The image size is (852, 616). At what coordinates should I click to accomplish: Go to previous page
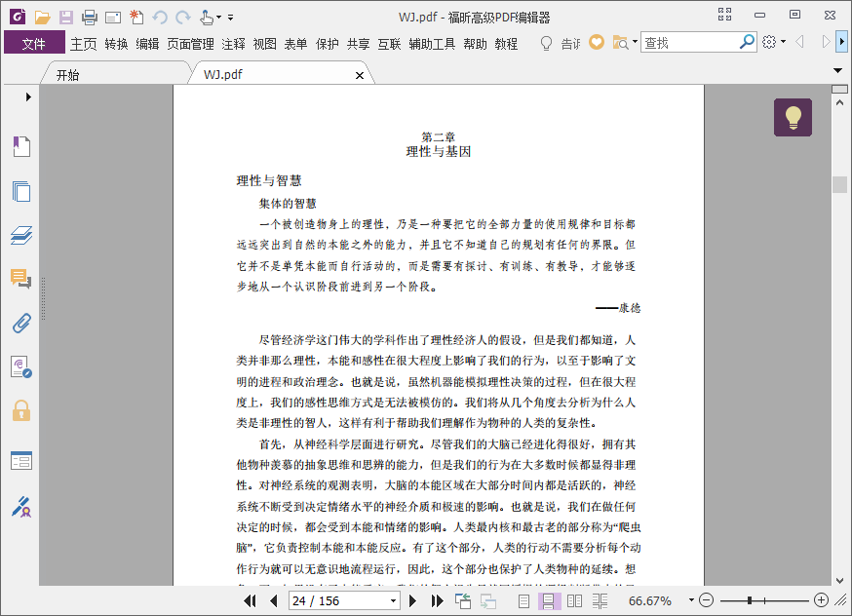(x=273, y=600)
